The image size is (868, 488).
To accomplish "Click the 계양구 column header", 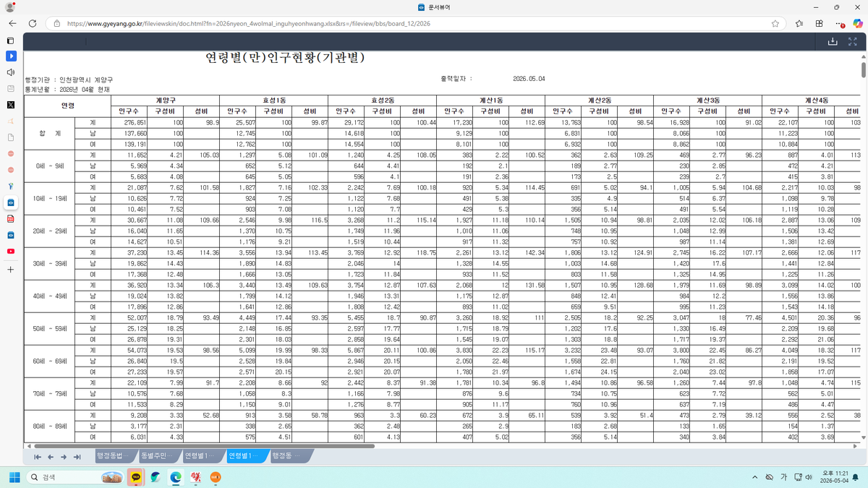I will (x=166, y=100).
